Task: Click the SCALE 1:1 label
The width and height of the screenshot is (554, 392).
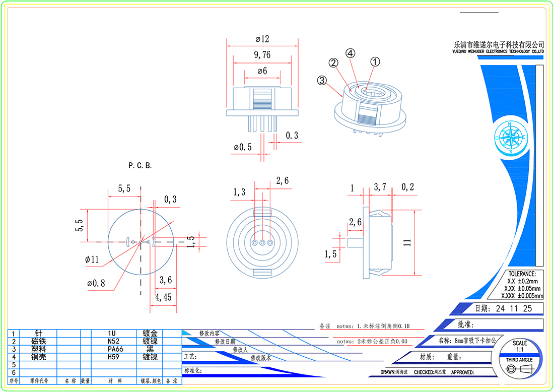Action: (519, 346)
